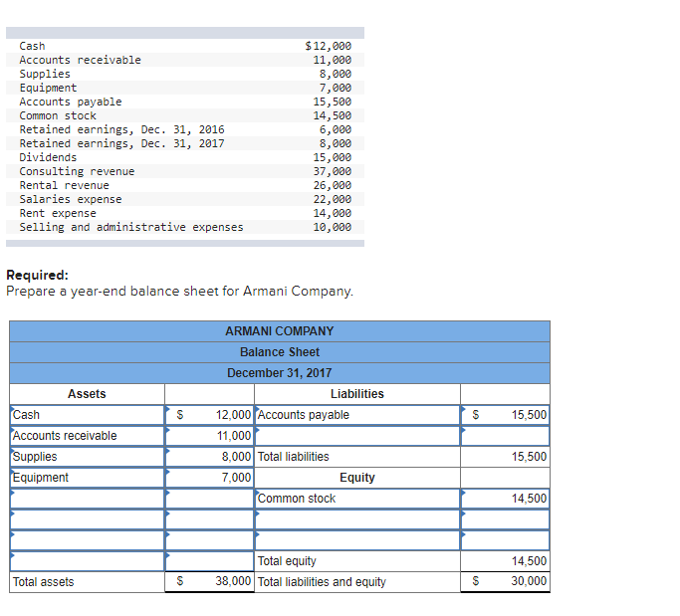Click 'Retained earnings, Dec. 31, 2017' in data list
Image resolution: width=680 pixels, height=616 pixels.
point(121,143)
